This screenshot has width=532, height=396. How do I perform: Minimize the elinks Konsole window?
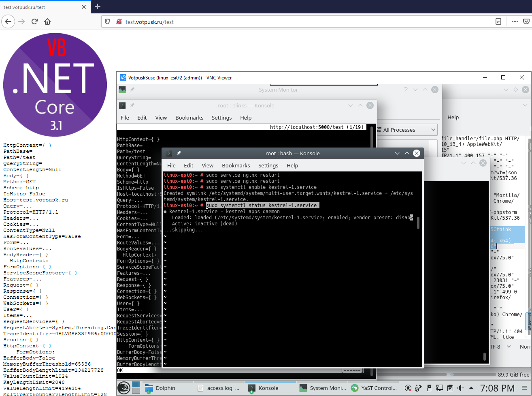(x=351, y=105)
